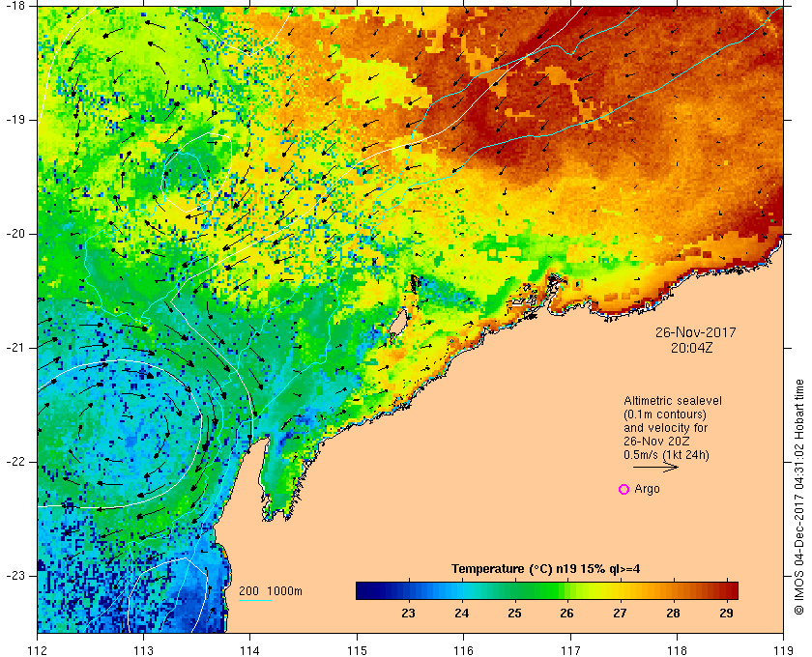Viewport: 812px width, 657px height.
Task: Click the 0.5m/s velocity scale arrow
Action: click(x=655, y=467)
